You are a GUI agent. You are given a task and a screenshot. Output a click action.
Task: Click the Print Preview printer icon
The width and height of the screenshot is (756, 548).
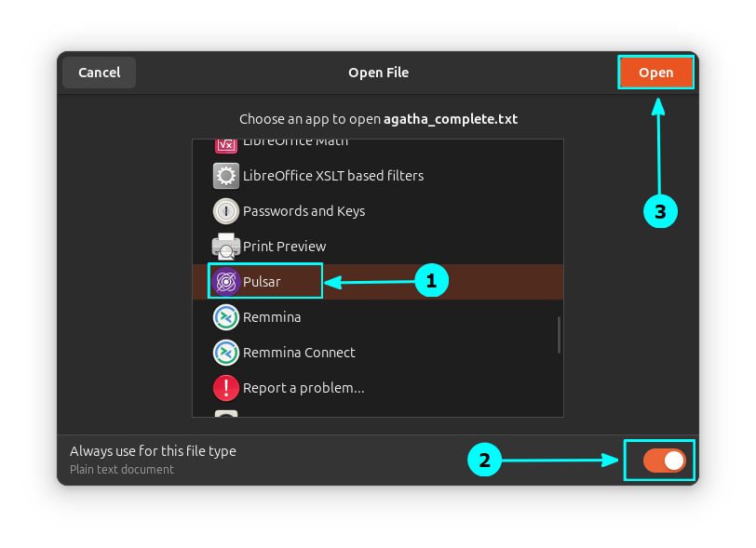pyautogui.click(x=226, y=247)
